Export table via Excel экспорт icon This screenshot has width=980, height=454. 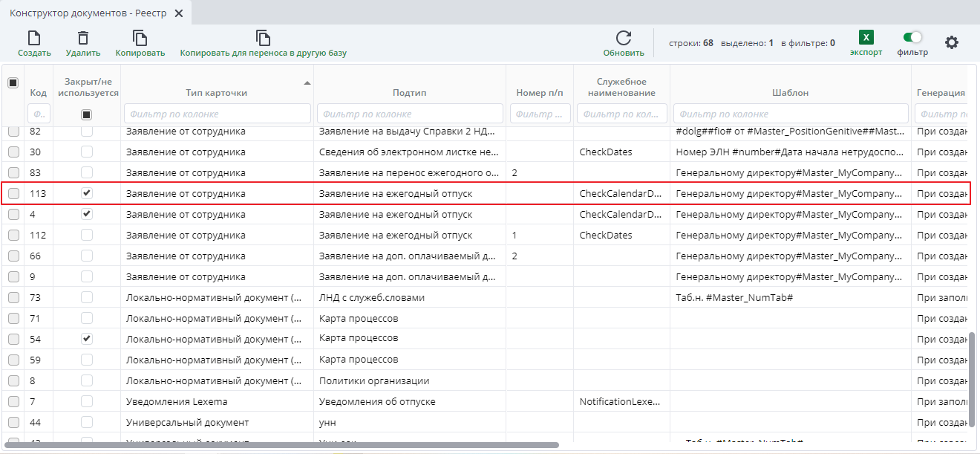[x=866, y=38]
